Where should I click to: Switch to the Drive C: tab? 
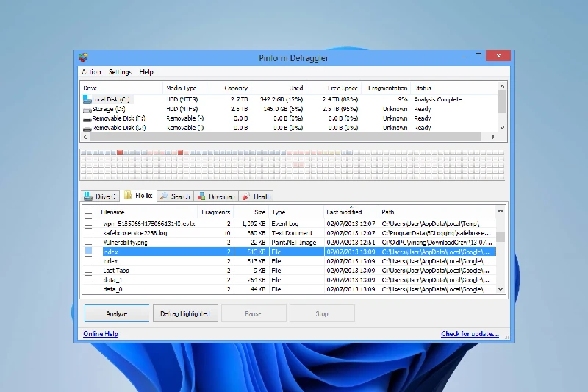(x=100, y=196)
